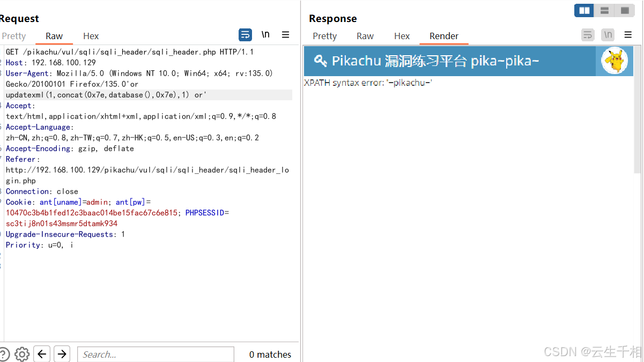
Task: Click the Pikachu 漏洞练习平台 header title
Action: tap(435, 61)
